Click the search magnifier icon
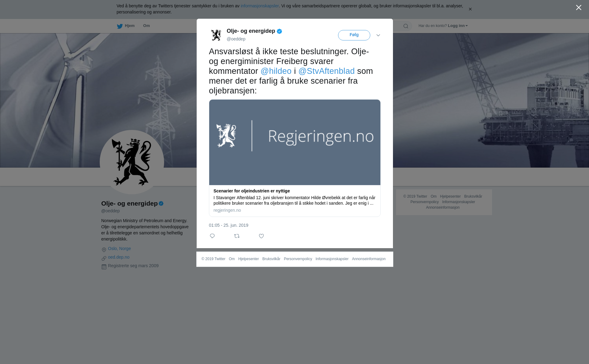This screenshot has width=589, height=364. [x=406, y=26]
